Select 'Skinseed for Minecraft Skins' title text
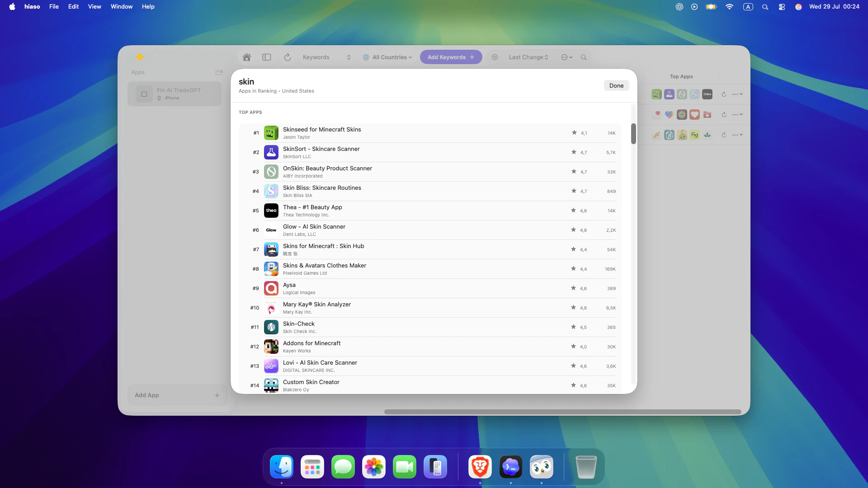Viewport: 868px width, 488px height. coord(322,130)
